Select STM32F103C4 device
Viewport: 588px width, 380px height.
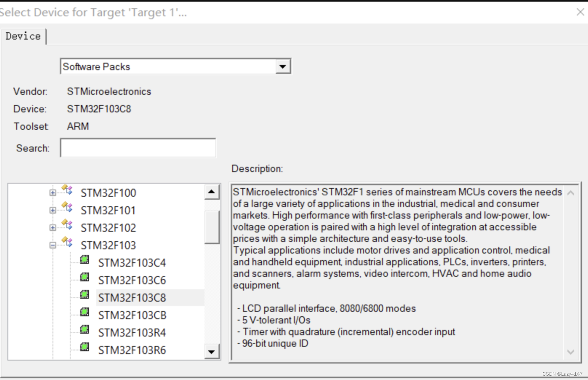pos(132,263)
